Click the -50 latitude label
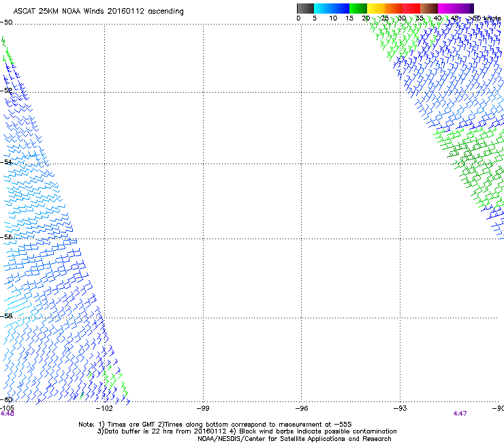This screenshot has height=443, width=504. 6,22
